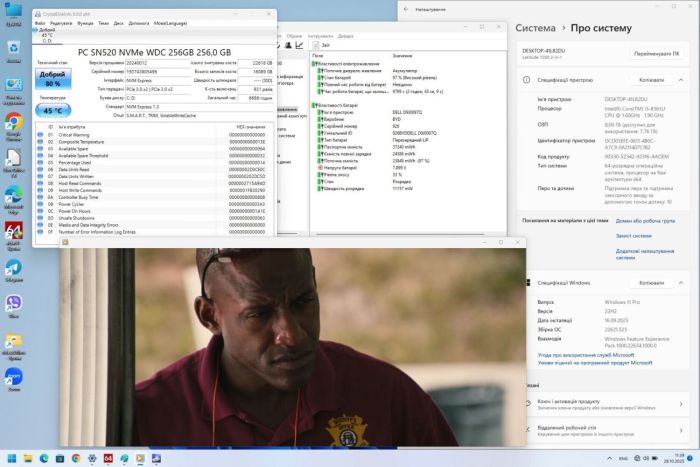Select the Unsafe Shutdowns attribute row
700x467 pixels.
point(154,218)
